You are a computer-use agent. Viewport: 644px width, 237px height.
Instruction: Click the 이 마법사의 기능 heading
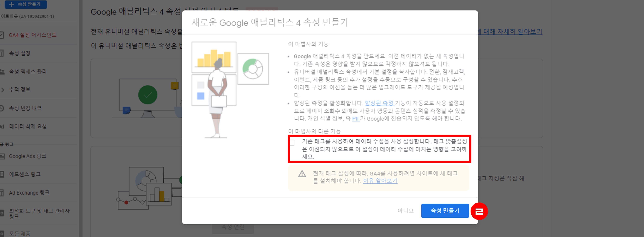pyautogui.click(x=308, y=44)
